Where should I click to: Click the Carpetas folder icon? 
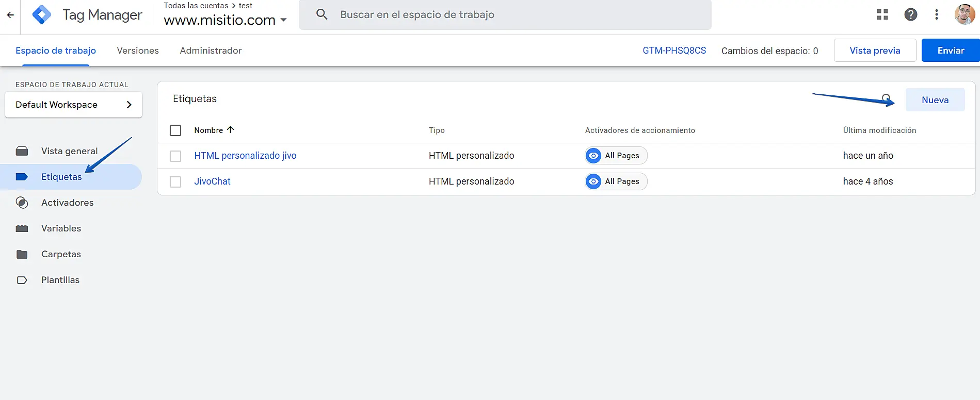[x=22, y=254]
